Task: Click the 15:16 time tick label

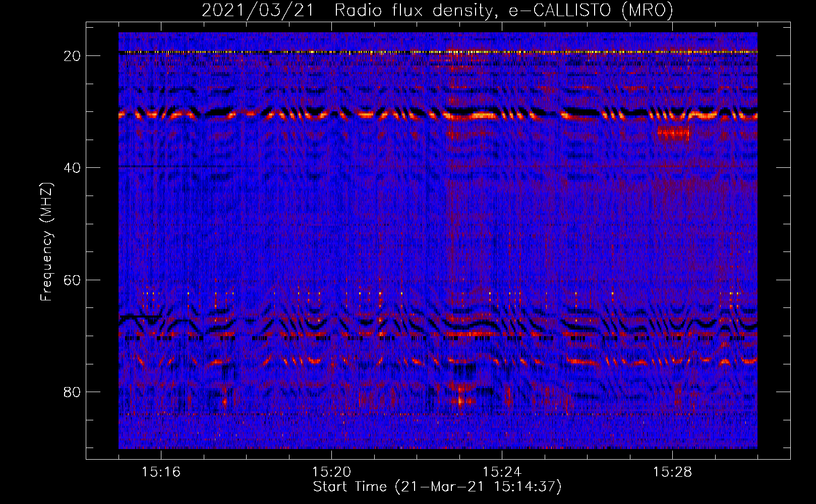Action: click(161, 472)
